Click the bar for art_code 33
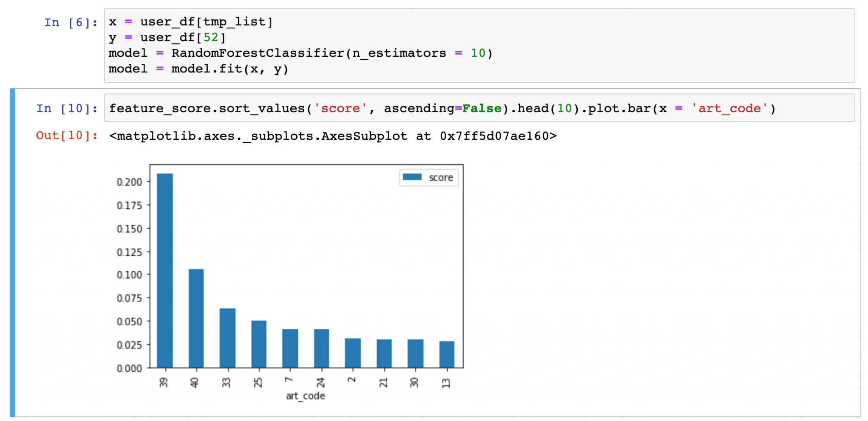 228,338
